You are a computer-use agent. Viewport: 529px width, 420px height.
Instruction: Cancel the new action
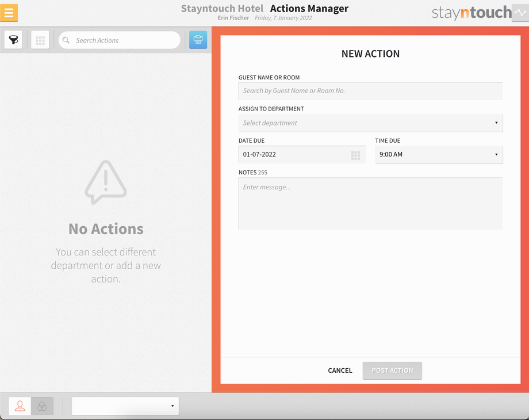340,371
